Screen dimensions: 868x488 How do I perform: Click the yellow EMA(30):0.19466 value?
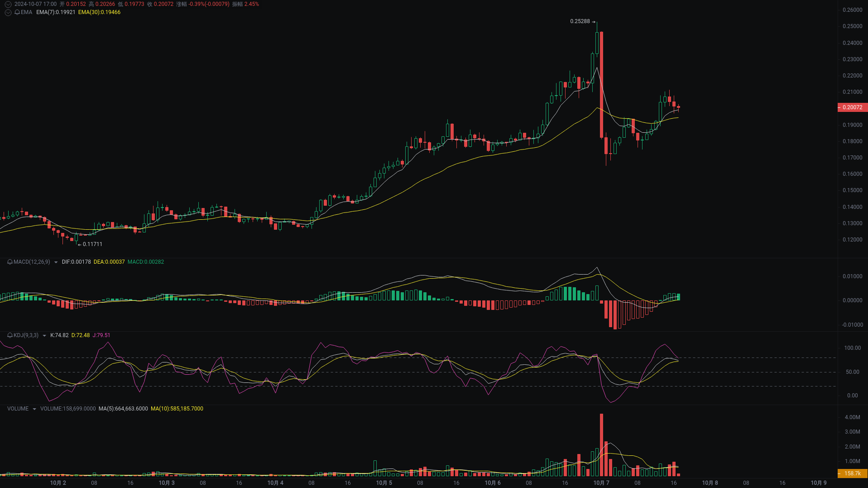tap(99, 12)
